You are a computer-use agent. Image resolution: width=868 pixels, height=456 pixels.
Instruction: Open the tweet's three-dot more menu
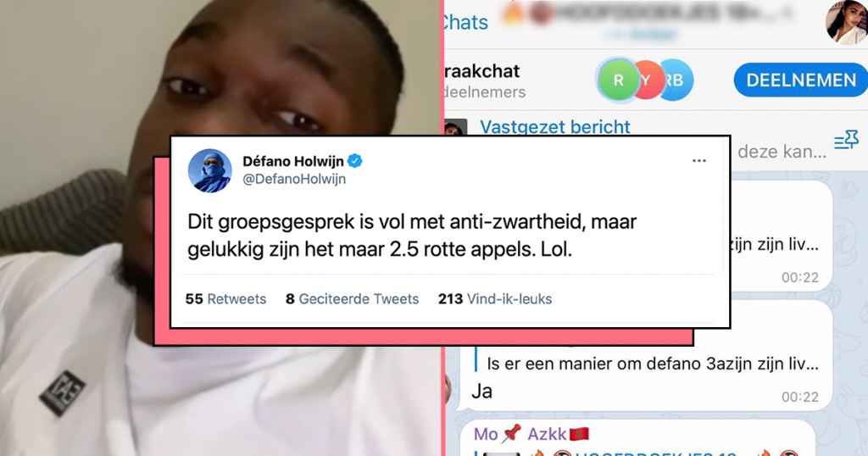(x=698, y=161)
